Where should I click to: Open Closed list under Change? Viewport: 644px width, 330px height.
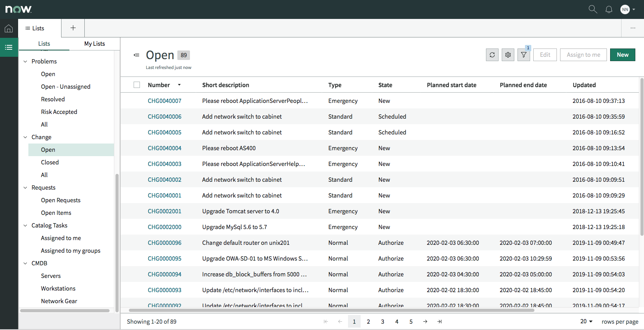pos(50,162)
